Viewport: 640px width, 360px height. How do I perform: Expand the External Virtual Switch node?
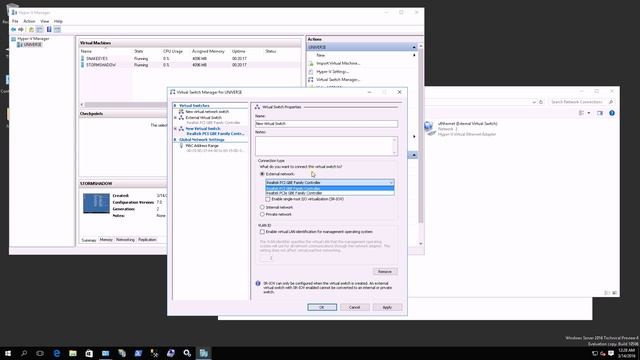(176, 118)
